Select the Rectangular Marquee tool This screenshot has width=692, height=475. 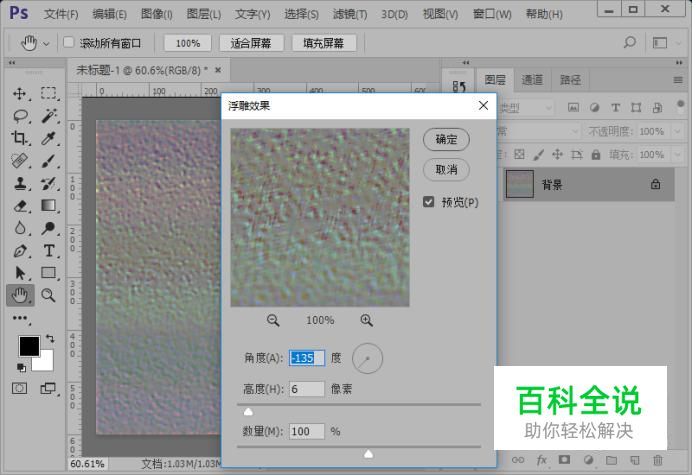(x=49, y=93)
